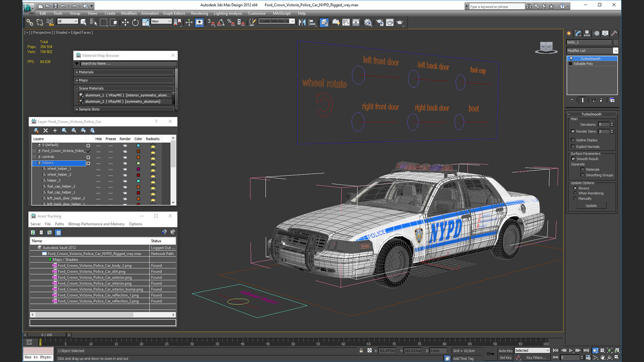Screen dimensions: 644x362
Task: Click the Render Production teapot icon
Action: 400,22
